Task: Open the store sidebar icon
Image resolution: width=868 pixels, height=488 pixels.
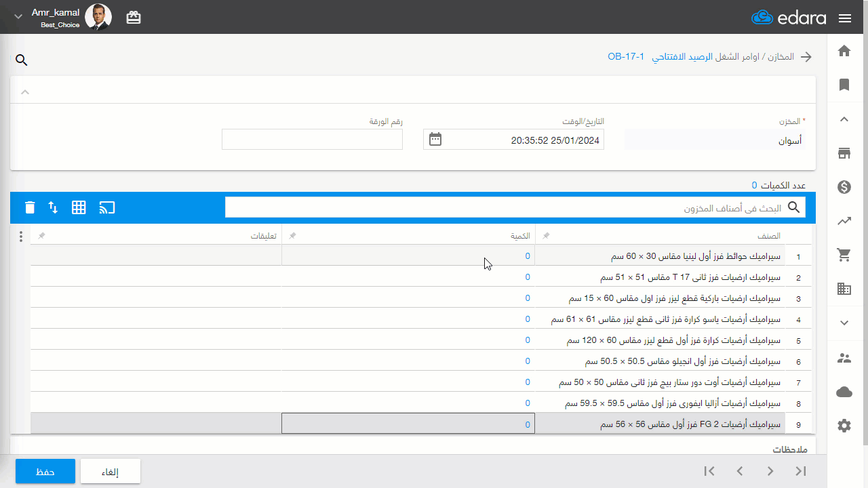Action: (844, 153)
